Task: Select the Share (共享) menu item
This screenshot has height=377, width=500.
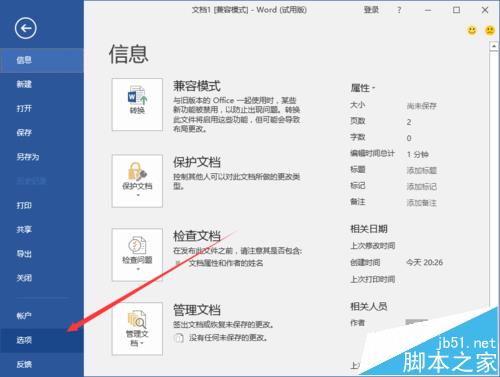Action: point(42,229)
